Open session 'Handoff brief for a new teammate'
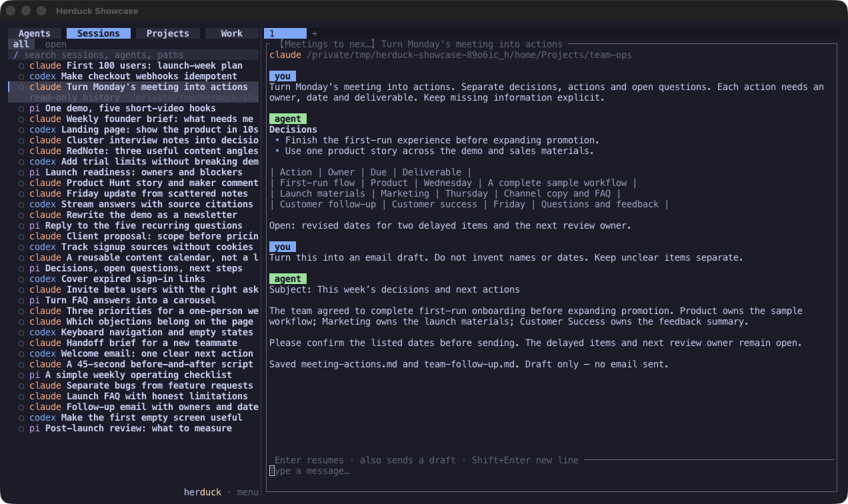Screen dimensions: 848x504 pos(133,343)
